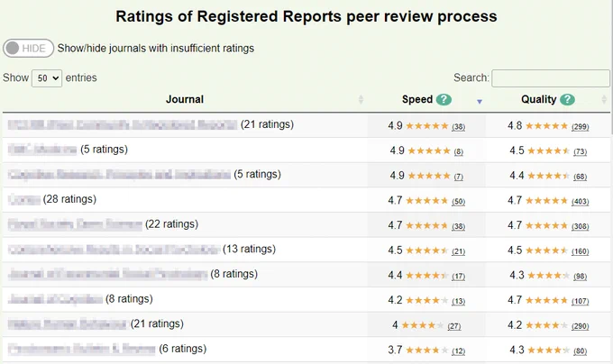
Task: Open the (160) quality ratings count link
Action: 581,251
